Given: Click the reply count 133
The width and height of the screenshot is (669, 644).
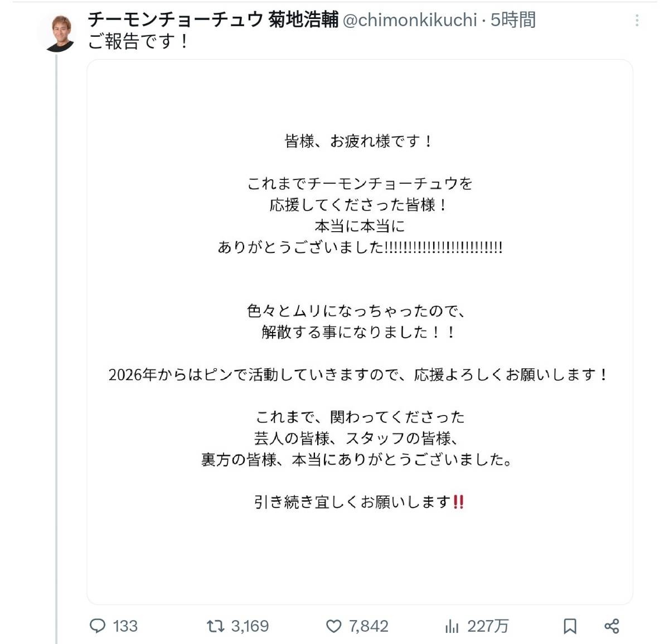Looking at the screenshot, I should (125, 626).
